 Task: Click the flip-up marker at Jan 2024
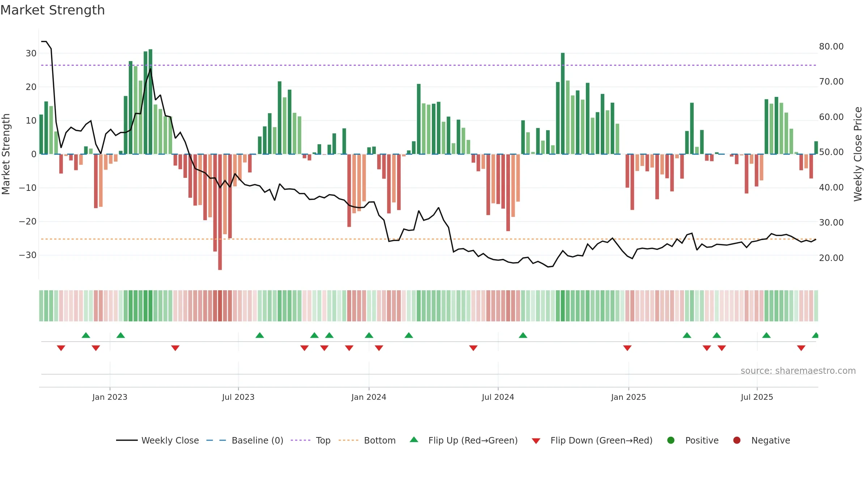pos(369,335)
